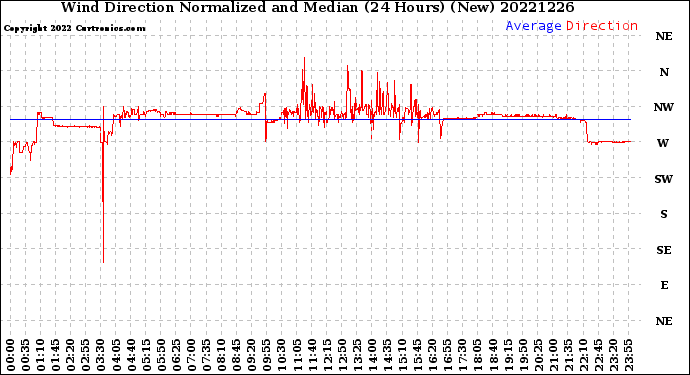Select the red 'Direction' legend label
690x375 pixels.
pos(602,26)
